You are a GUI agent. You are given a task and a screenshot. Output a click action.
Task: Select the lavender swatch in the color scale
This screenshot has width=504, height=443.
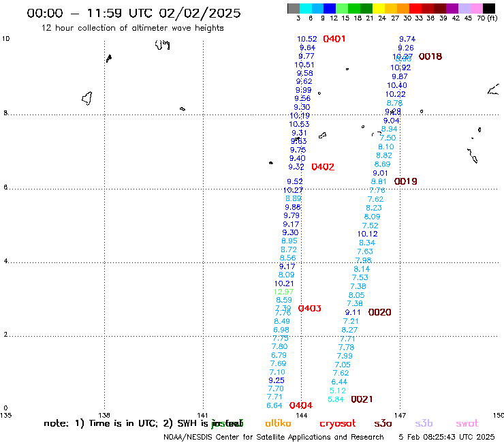click(x=464, y=8)
